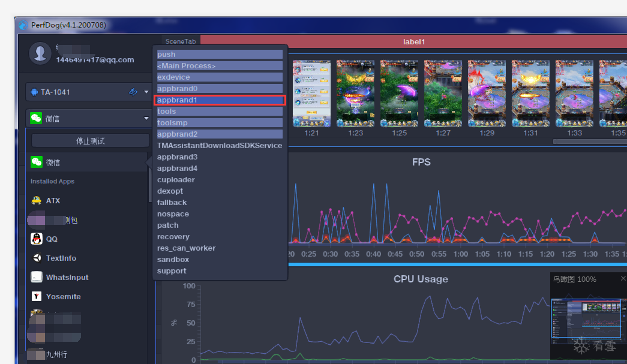Click the blue timeline bar under FPS chart
This screenshot has height=364, width=627.
pyautogui.click(x=457, y=264)
